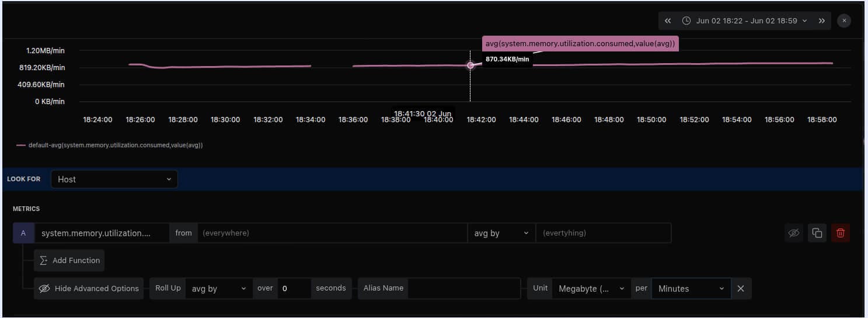Image resolution: width=868 pixels, height=318 pixels.
Task: Click the Alias Name input field
Action: pyautogui.click(x=464, y=288)
